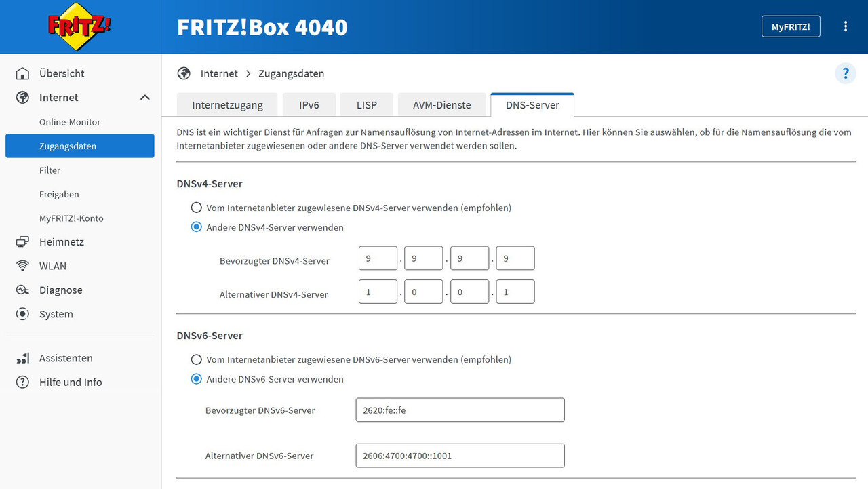Screen dimensions: 868x489
Task: Click Bevorzugter DNSv6-Server field 2620:fe::fe
Action: pos(460,410)
